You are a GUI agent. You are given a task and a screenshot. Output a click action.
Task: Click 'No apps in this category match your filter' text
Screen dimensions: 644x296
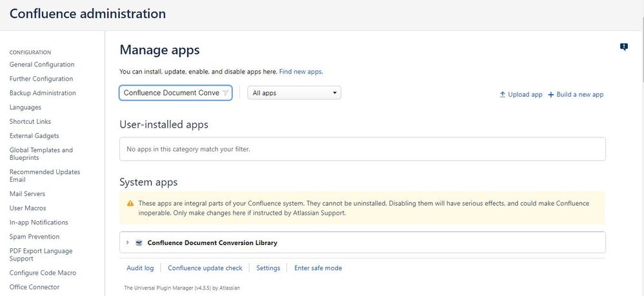click(188, 149)
